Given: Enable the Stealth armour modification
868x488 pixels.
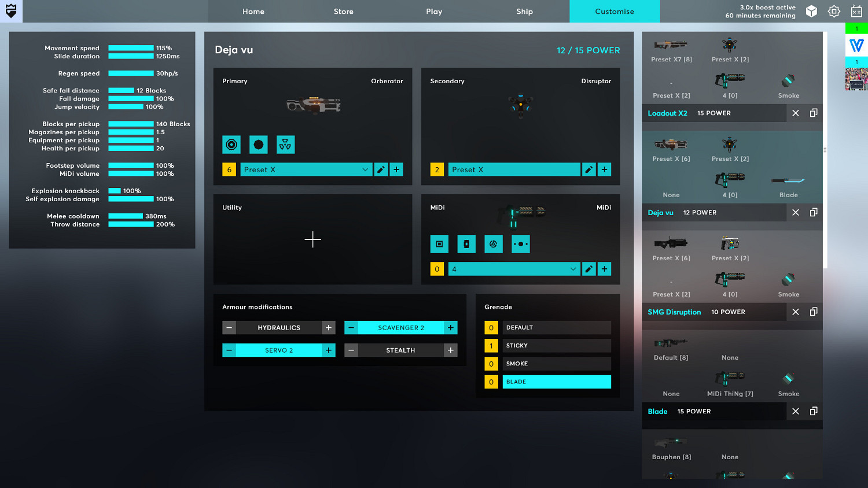Looking at the screenshot, I should point(400,350).
